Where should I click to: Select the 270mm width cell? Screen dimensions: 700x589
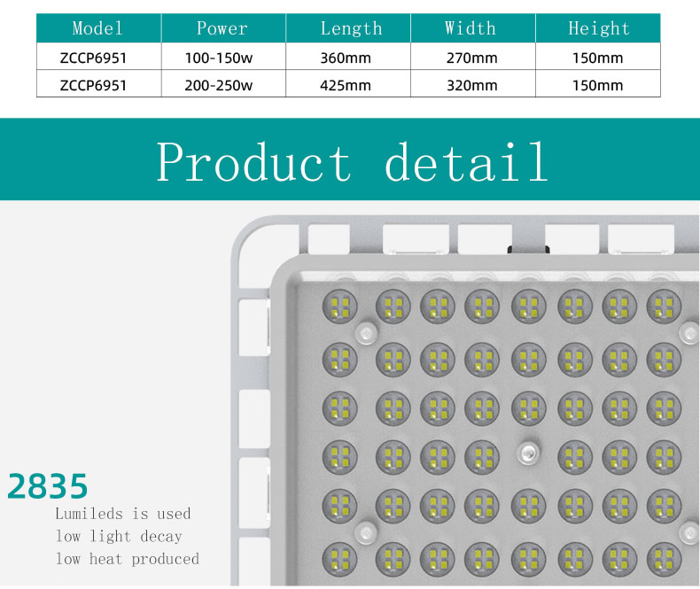(x=472, y=58)
